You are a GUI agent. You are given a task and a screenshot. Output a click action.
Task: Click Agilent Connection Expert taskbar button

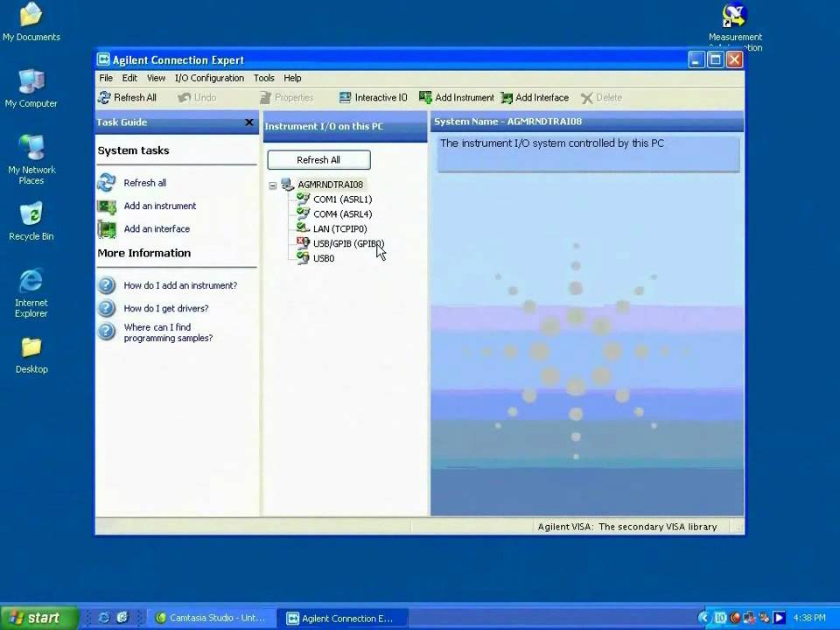pos(344,619)
